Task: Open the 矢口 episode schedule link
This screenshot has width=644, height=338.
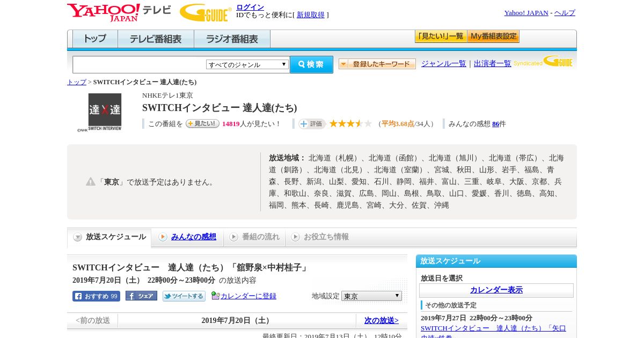Action: 493,332
